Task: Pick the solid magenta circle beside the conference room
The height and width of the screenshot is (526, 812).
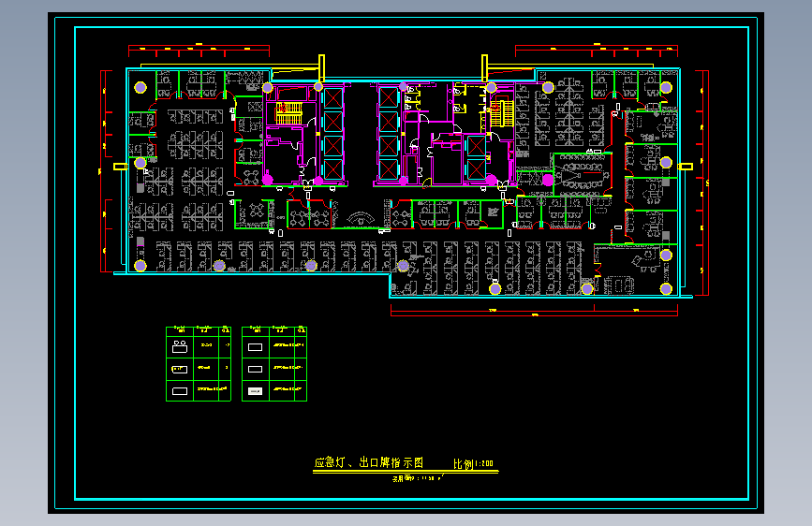Action: coord(548,180)
